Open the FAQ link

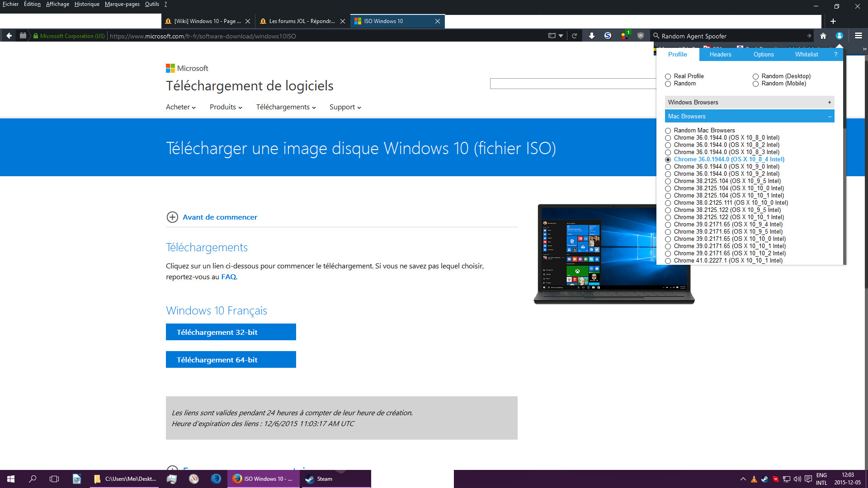pyautogui.click(x=228, y=277)
